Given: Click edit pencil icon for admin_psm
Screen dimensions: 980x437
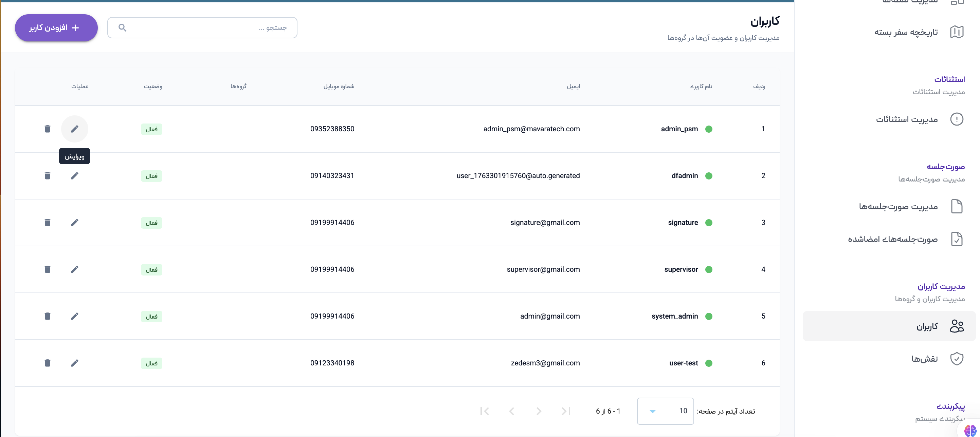Looking at the screenshot, I should [75, 129].
